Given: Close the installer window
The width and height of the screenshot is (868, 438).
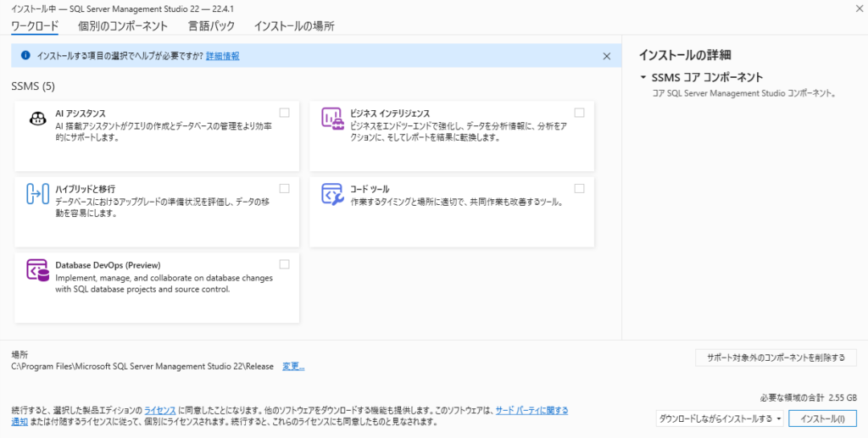Looking at the screenshot, I should (849, 8).
